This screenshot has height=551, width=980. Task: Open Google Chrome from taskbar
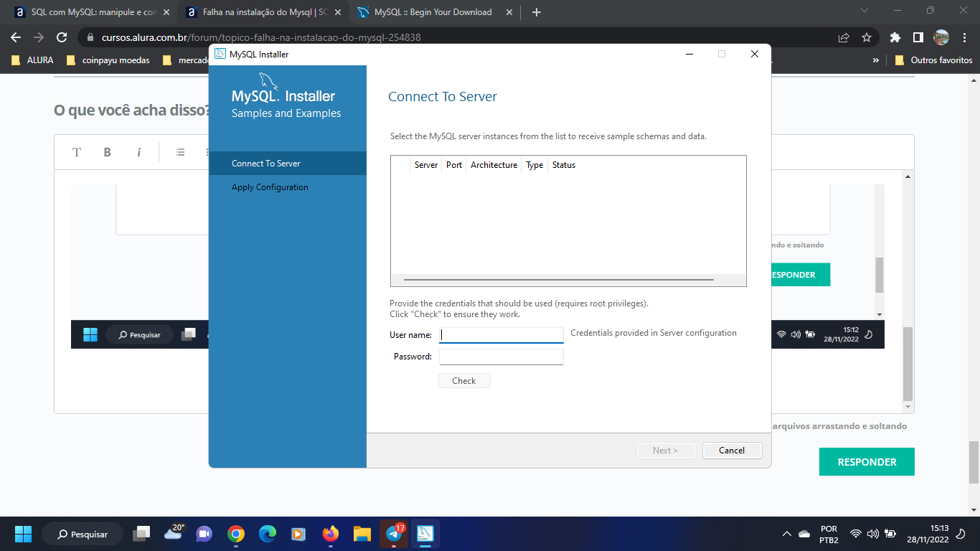[236, 534]
